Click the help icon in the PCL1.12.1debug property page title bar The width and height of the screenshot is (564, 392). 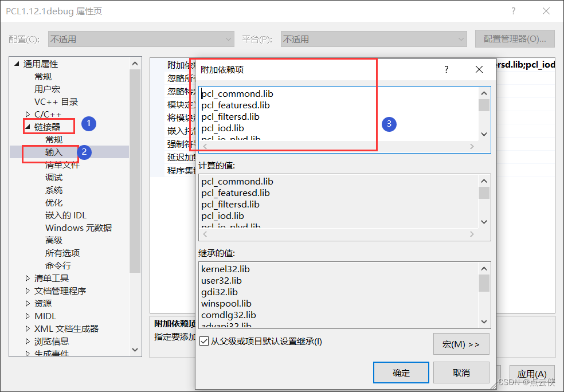tap(514, 11)
